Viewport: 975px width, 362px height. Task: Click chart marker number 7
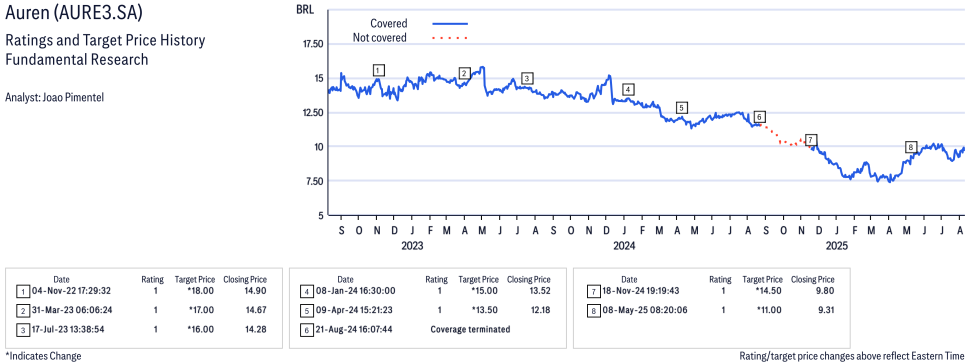810,139
